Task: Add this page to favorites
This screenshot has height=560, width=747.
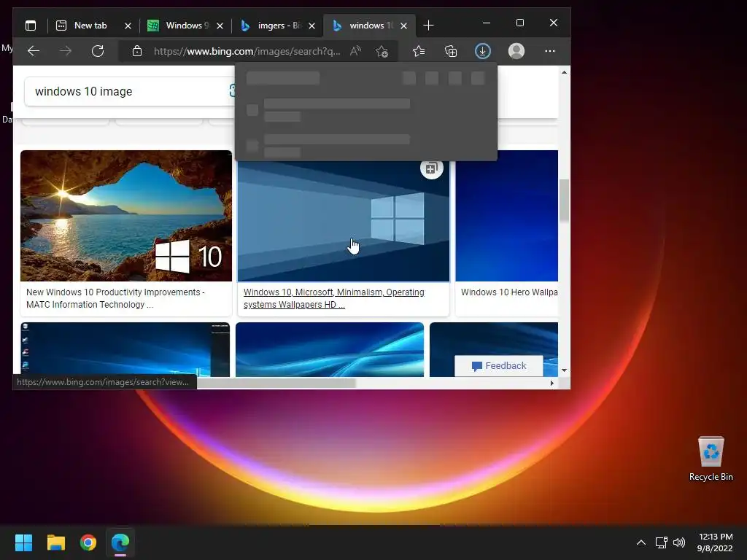Action: click(382, 51)
